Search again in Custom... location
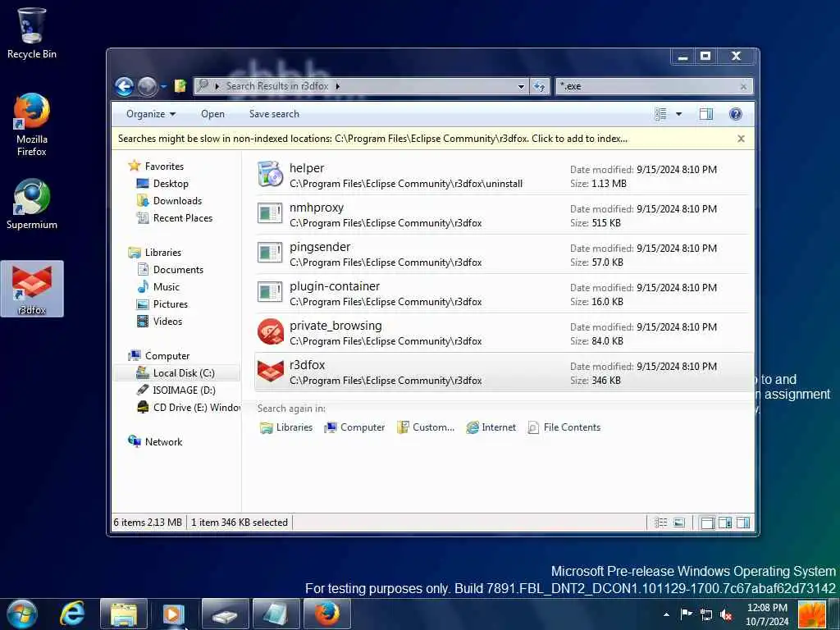 [426, 427]
